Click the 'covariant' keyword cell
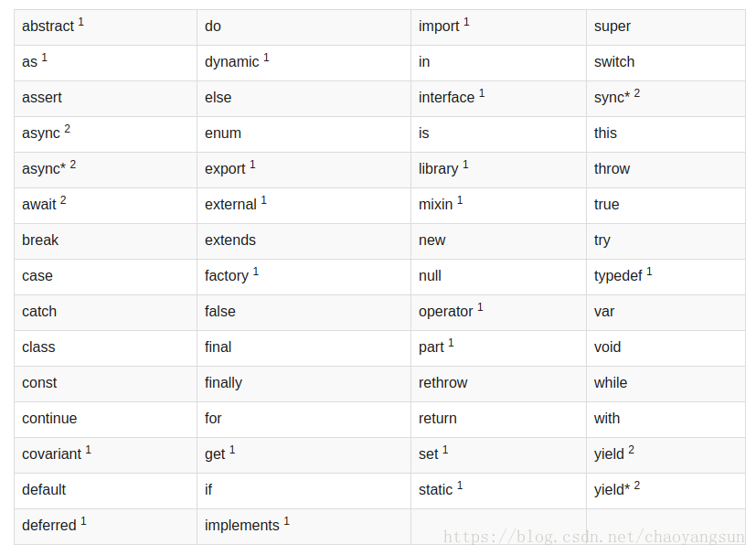The width and height of the screenshot is (756, 555). (x=106, y=455)
